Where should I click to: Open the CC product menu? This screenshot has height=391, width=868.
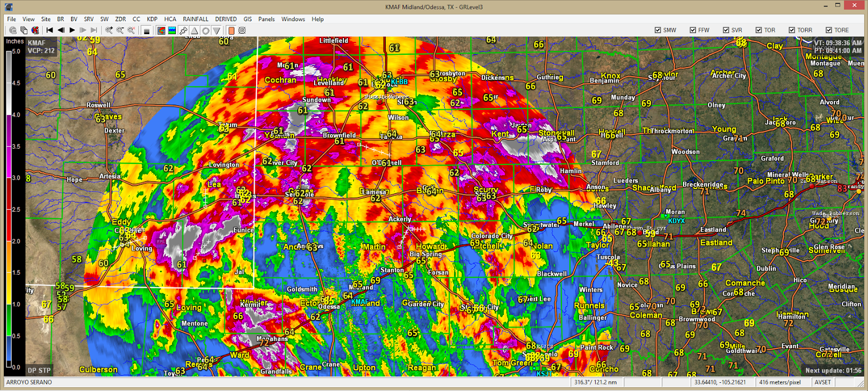click(137, 19)
